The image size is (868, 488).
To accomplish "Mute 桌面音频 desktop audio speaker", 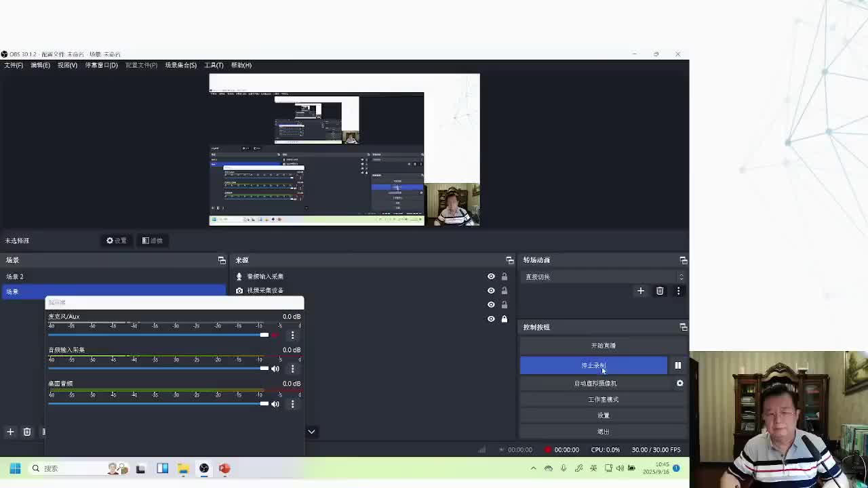I will (275, 404).
